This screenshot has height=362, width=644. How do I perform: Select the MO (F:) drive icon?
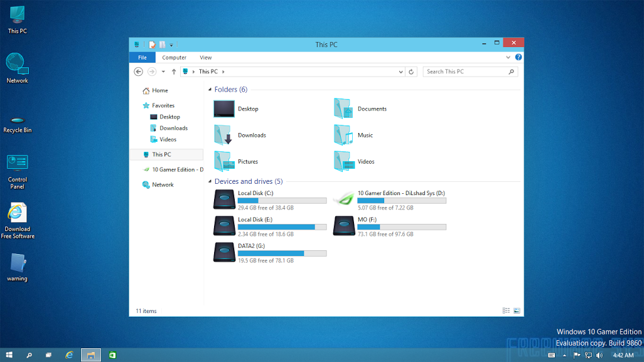(344, 226)
